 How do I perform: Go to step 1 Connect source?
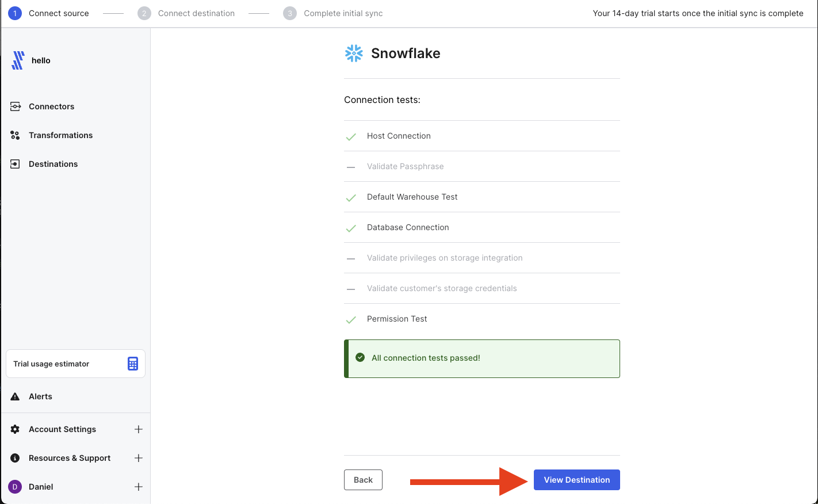pos(48,13)
